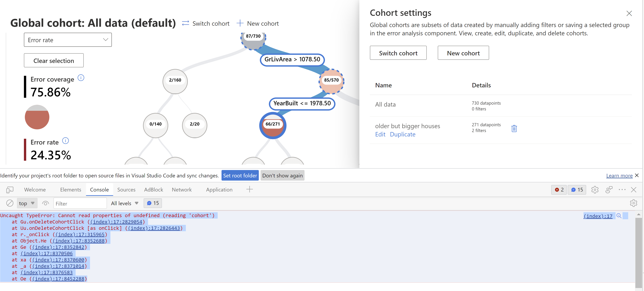Click the 'Set root folder' button
Image resolution: width=644 pixels, height=291 pixels.
240,175
